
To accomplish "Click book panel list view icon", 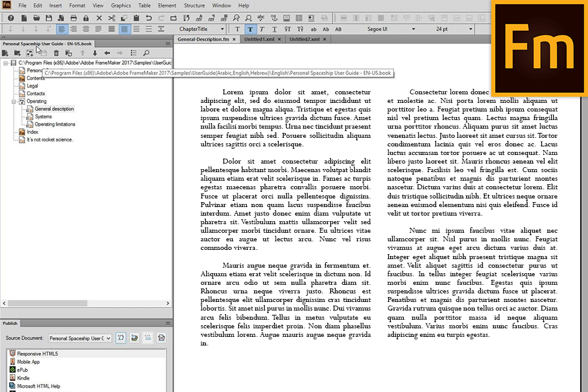I will coord(134,53).
